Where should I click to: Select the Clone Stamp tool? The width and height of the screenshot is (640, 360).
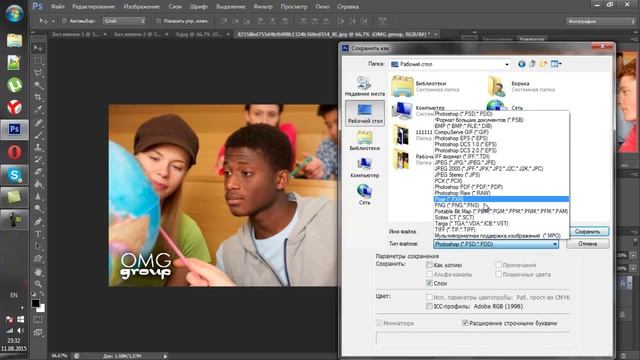point(38,147)
